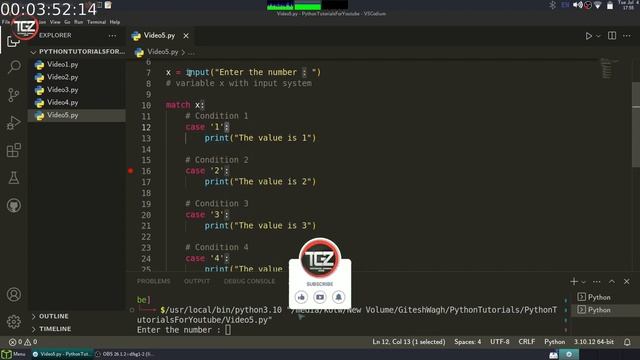Open the GitHub view in activity bar

tap(14, 206)
